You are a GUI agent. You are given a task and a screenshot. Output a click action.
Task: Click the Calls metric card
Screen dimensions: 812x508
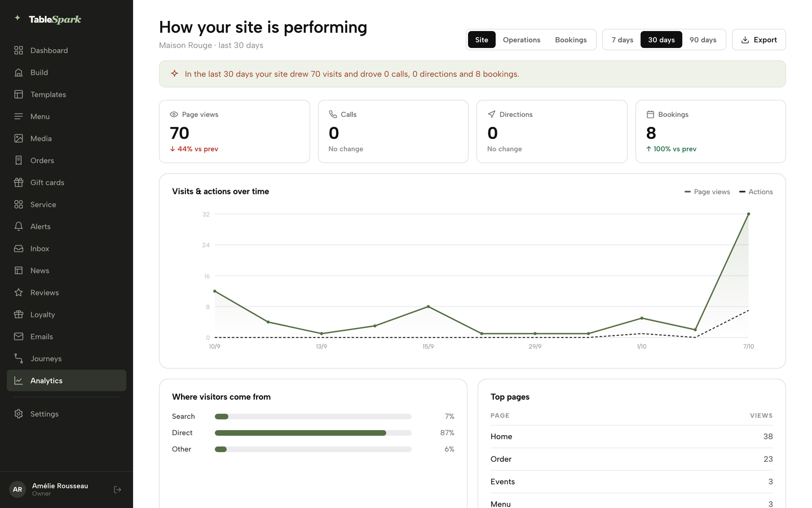393,132
